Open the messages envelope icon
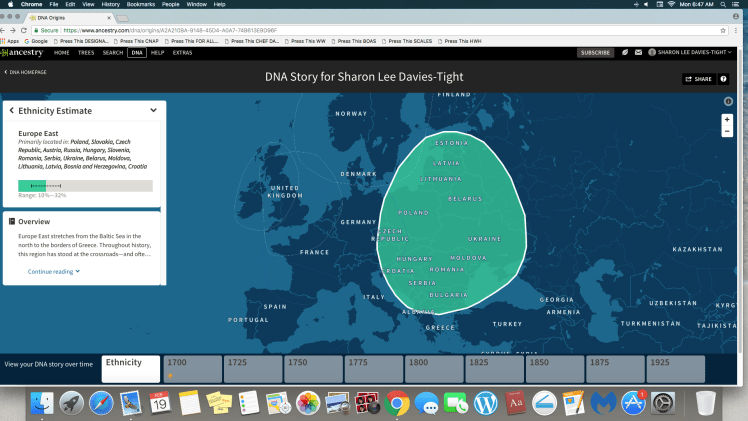748x421 pixels. pyautogui.click(x=637, y=52)
